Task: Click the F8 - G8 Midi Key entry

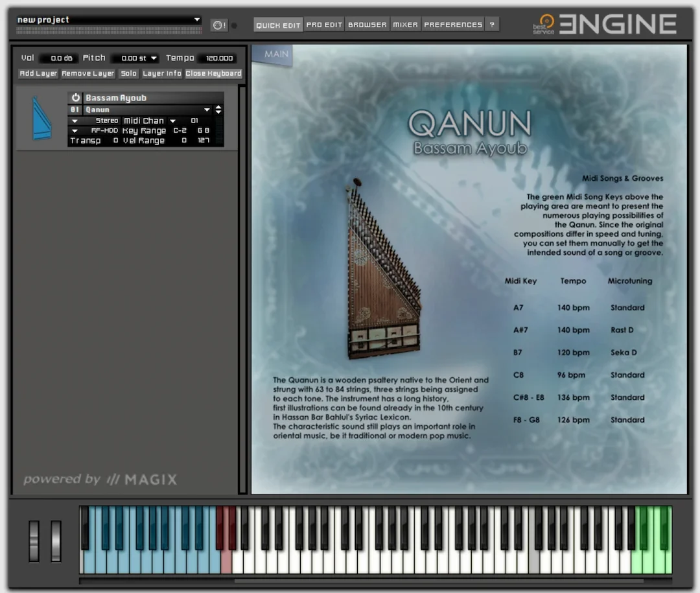Action: pyautogui.click(x=526, y=420)
